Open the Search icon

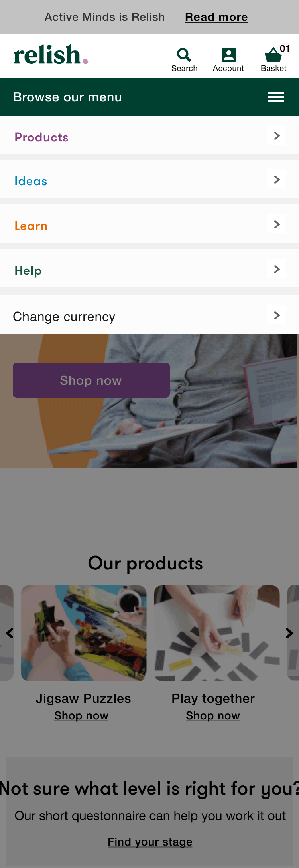(x=184, y=55)
